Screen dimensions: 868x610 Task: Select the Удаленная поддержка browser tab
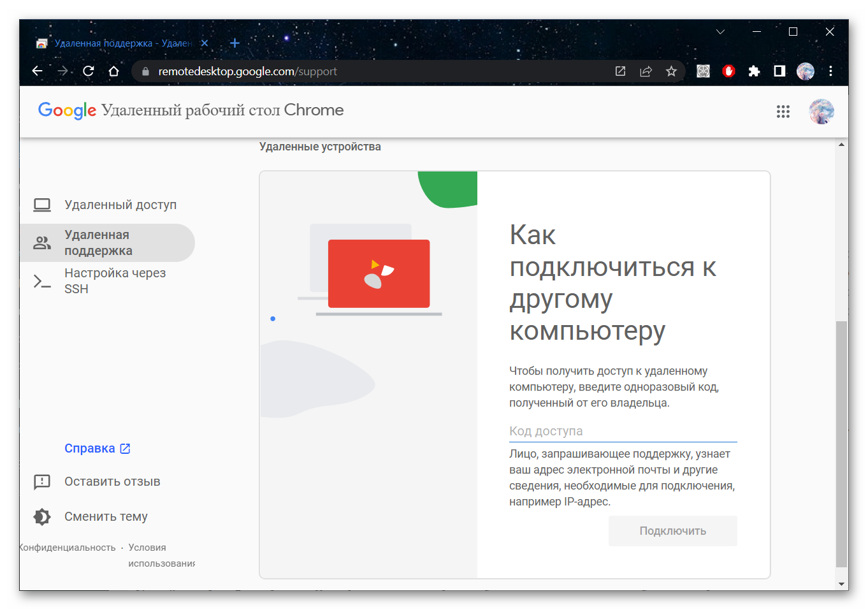[122, 43]
